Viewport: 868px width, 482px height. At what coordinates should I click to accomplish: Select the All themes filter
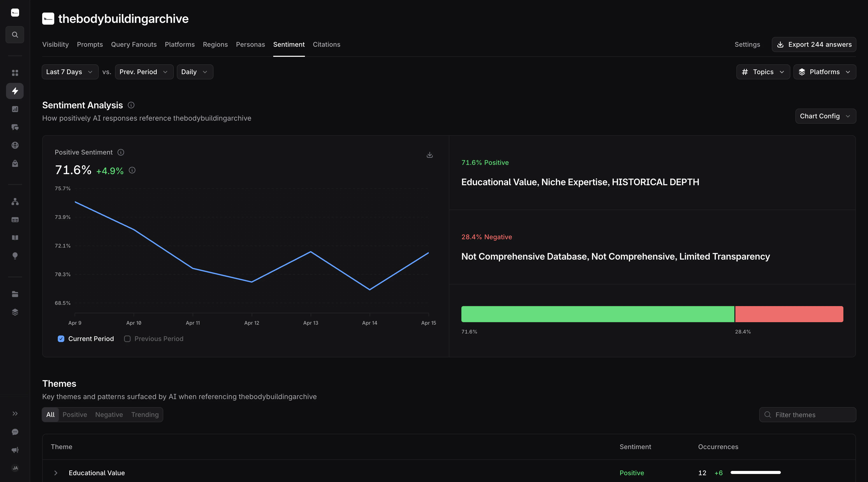pos(50,415)
